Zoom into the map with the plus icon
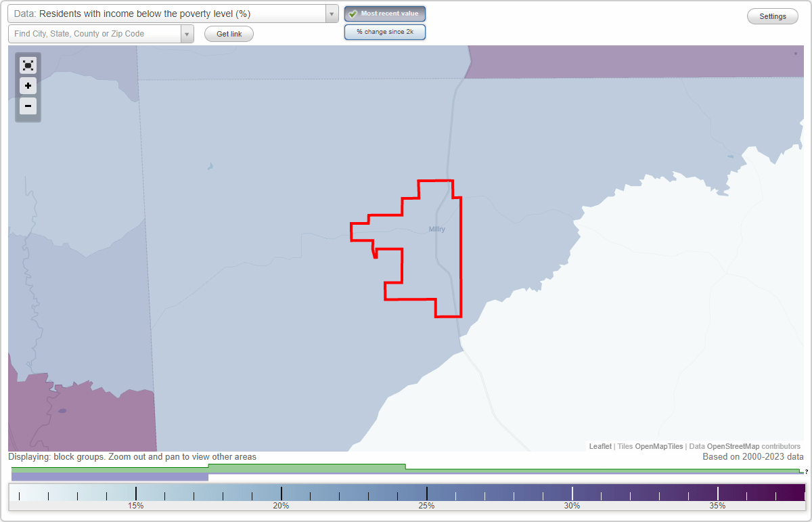Screen dimensions: 812x522 coord(28,86)
